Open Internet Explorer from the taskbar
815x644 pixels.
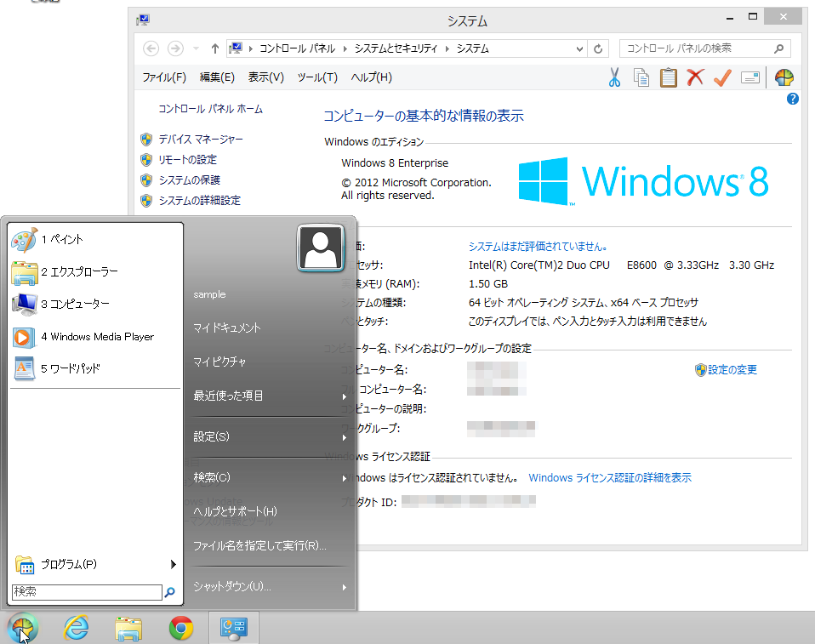pyautogui.click(x=77, y=629)
